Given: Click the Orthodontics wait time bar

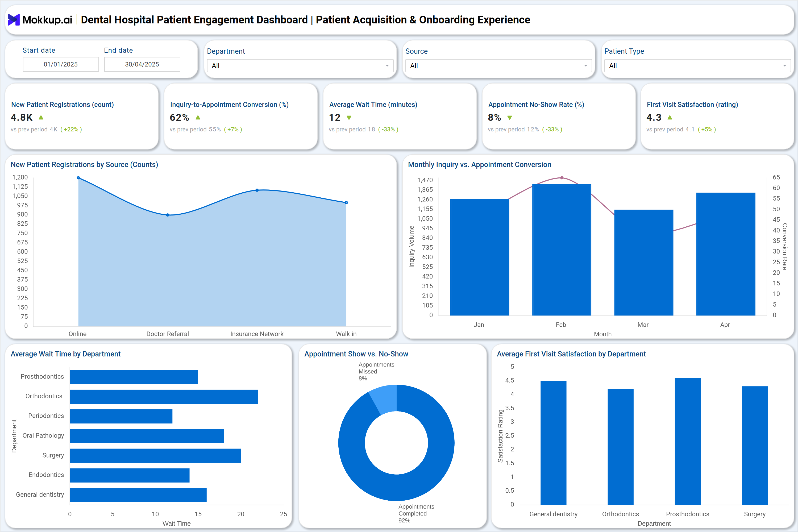Looking at the screenshot, I should [164, 397].
